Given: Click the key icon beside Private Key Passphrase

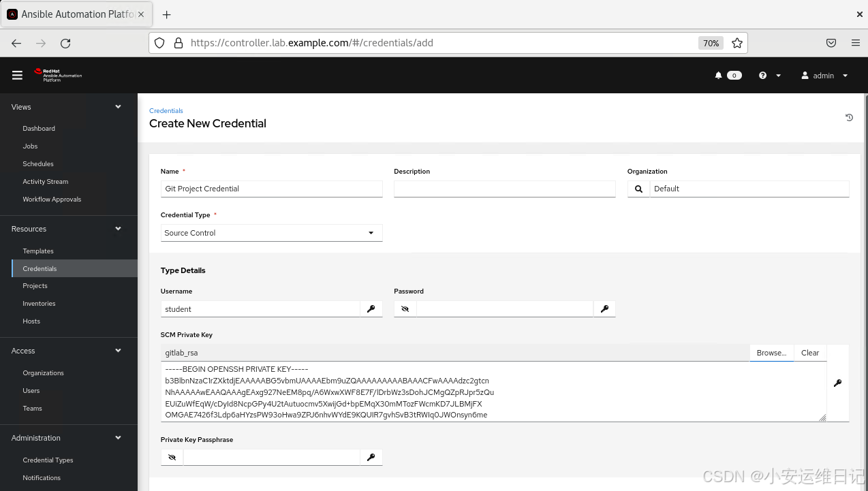Looking at the screenshot, I should click(x=371, y=458).
